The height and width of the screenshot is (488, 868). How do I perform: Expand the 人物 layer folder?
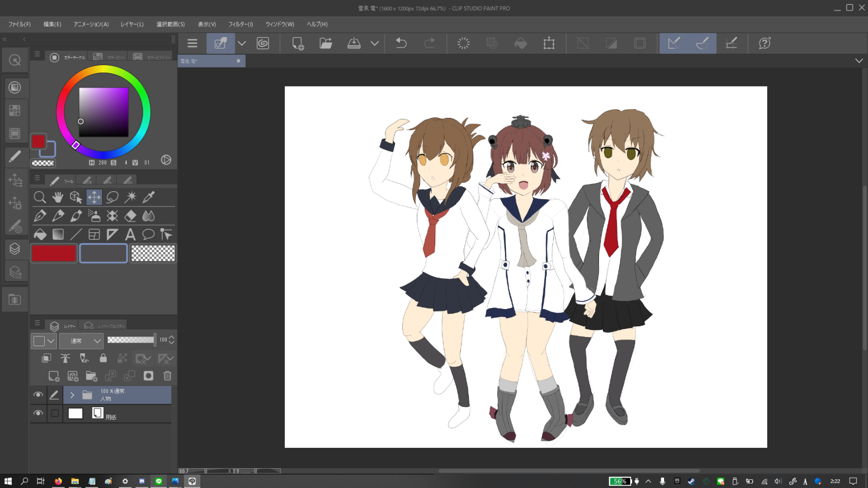72,395
